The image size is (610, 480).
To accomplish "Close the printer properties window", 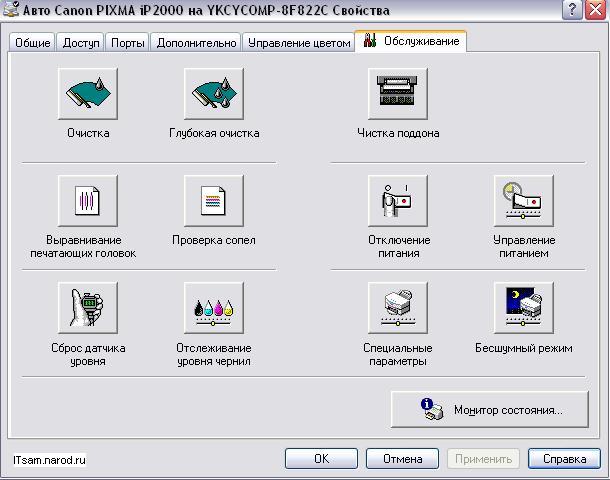I will tap(596, 9).
